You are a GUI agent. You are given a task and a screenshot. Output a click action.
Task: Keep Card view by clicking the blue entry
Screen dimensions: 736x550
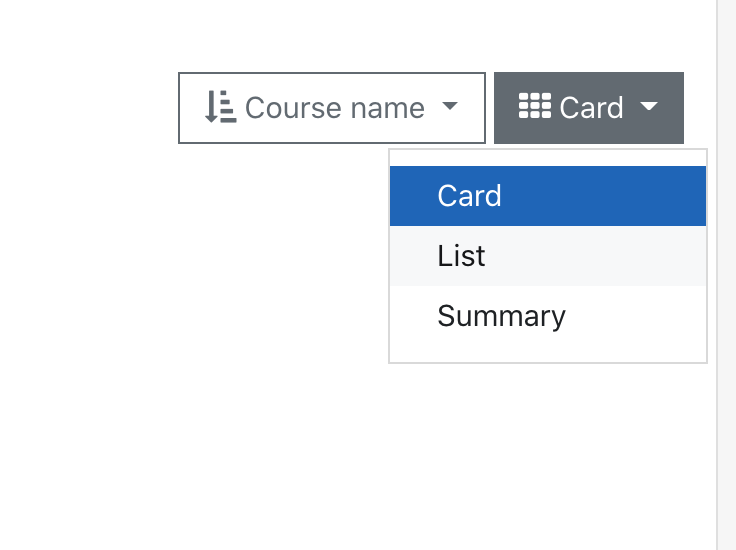pos(548,196)
